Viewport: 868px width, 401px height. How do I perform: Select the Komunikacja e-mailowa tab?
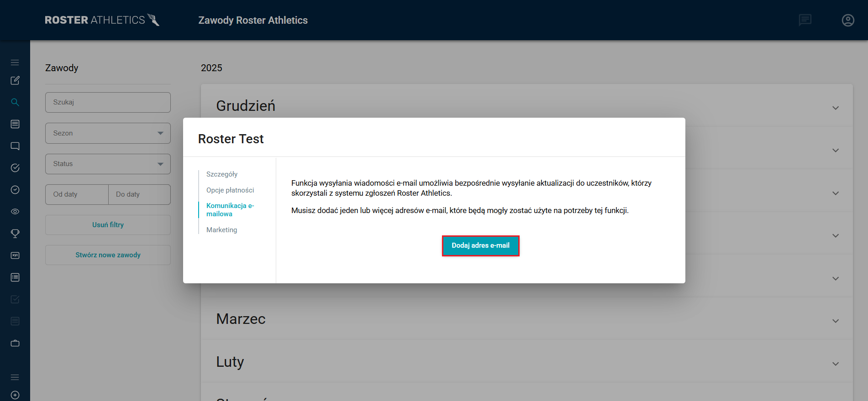(x=230, y=210)
